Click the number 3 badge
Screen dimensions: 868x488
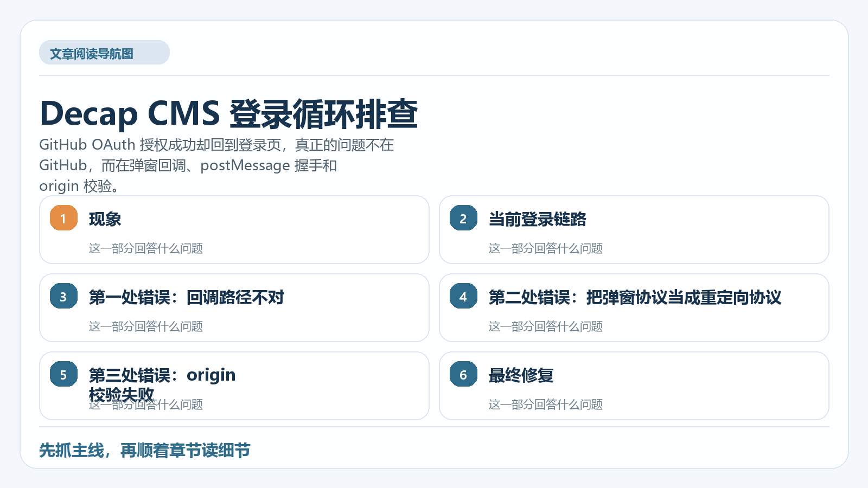[63, 296]
